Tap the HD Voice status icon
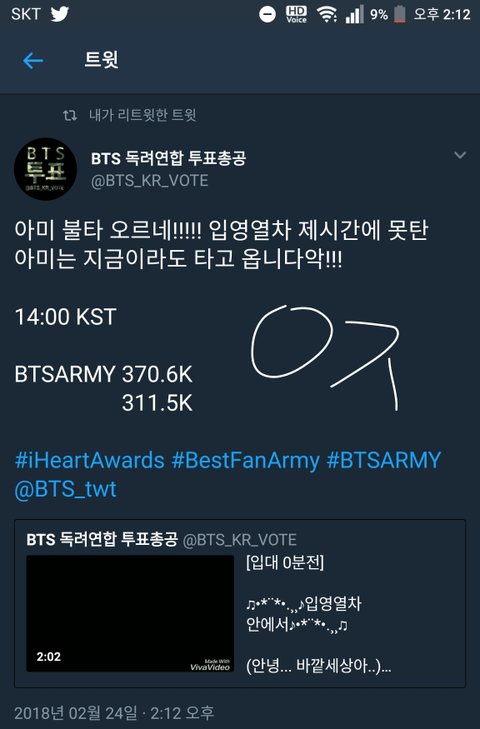Image resolution: width=480 pixels, height=729 pixels. [x=296, y=14]
